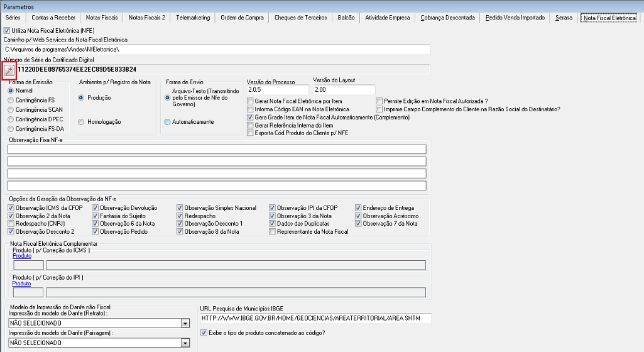Enable Permite Edição em Nota Fiscal Autorizada

tap(379, 101)
